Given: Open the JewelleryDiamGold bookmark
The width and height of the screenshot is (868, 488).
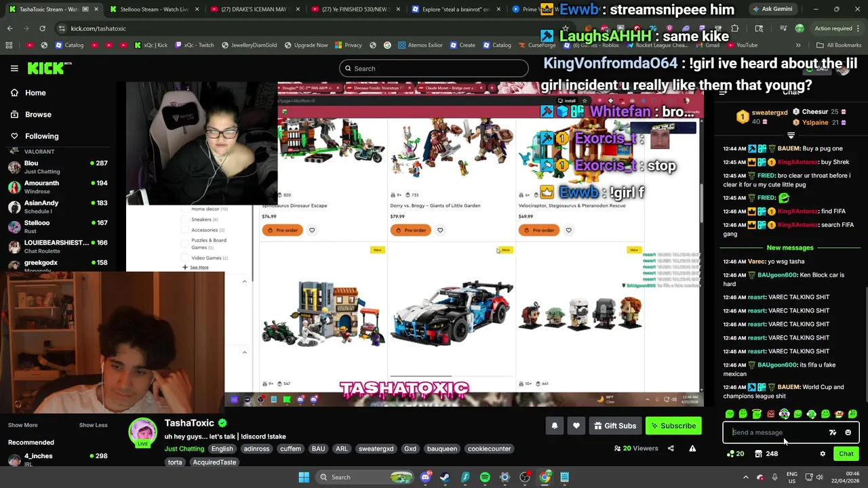Looking at the screenshot, I should coord(249,45).
